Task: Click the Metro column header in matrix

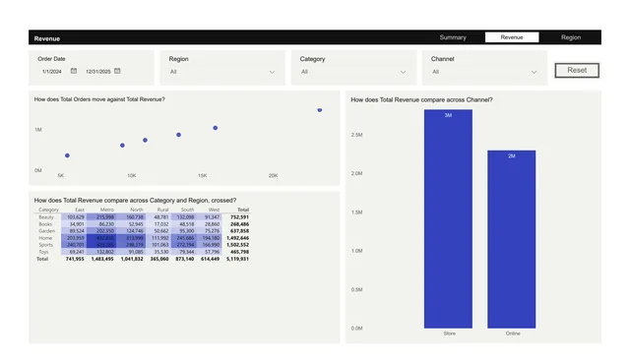Action: [107, 210]
